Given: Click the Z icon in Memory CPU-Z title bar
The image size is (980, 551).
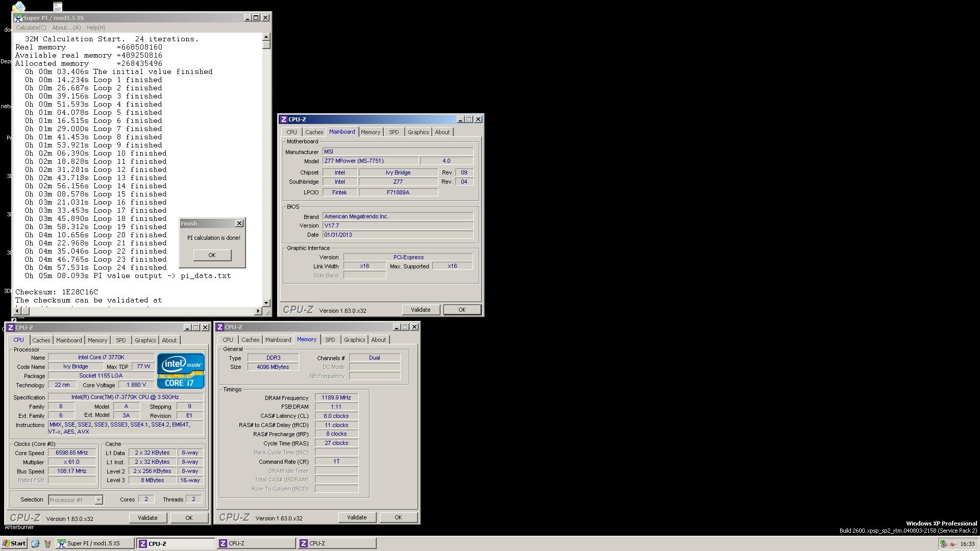Looking at the screenshot, I should click(x=220, y=327).
